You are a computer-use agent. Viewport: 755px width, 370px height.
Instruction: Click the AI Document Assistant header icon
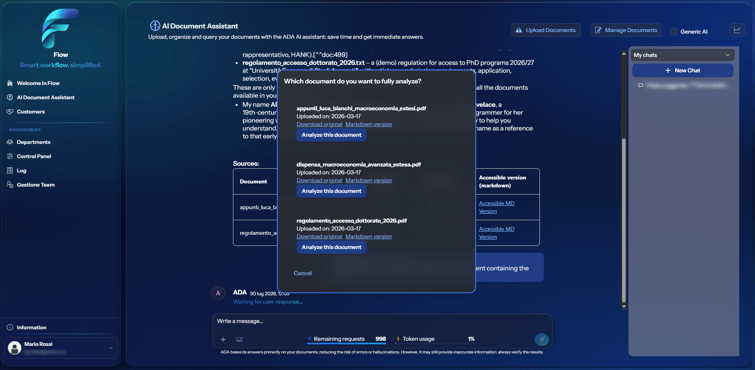point(155,26)
